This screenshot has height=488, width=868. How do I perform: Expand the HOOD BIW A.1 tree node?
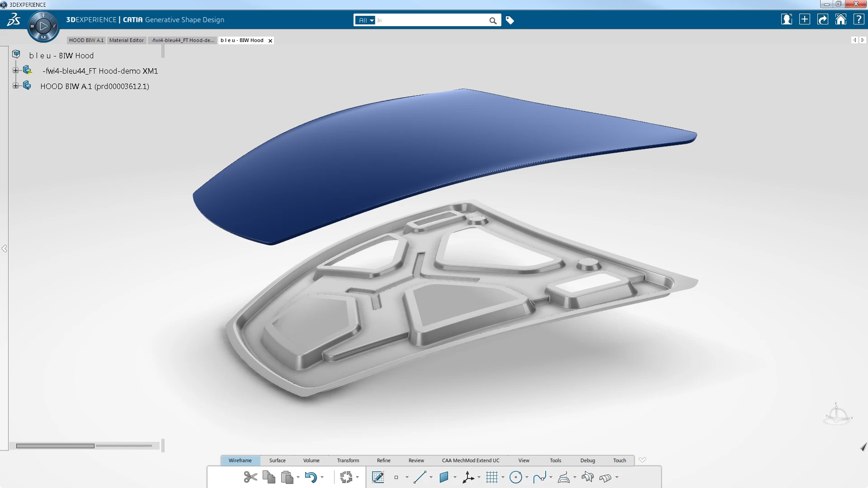pos(16,86)
